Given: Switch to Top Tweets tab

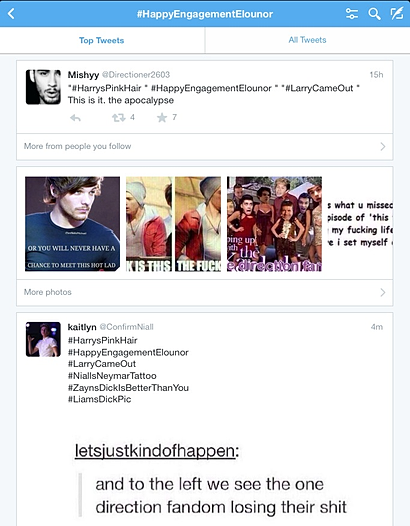Looking at the screenshot, I should (x=102, y=40).
